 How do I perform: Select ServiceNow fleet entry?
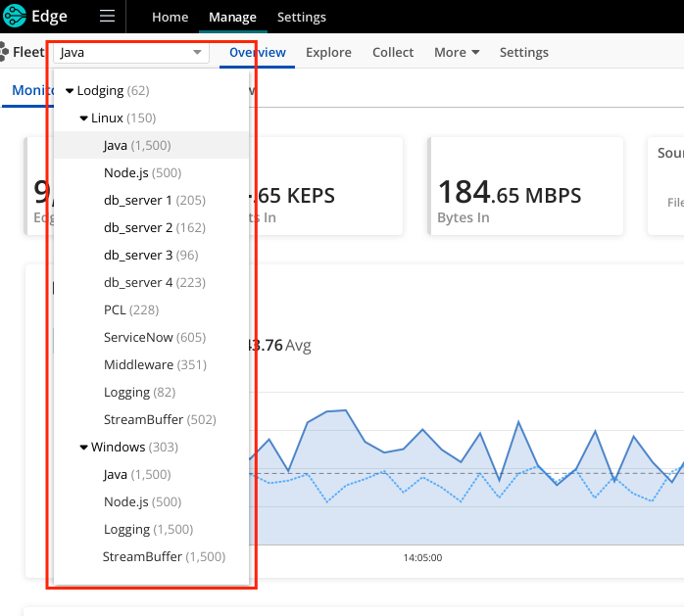point(154,338)
